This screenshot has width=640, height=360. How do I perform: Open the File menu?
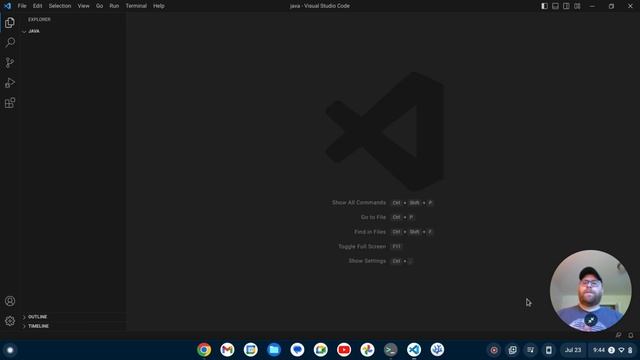pyautogui.click(x=22, y=6)
